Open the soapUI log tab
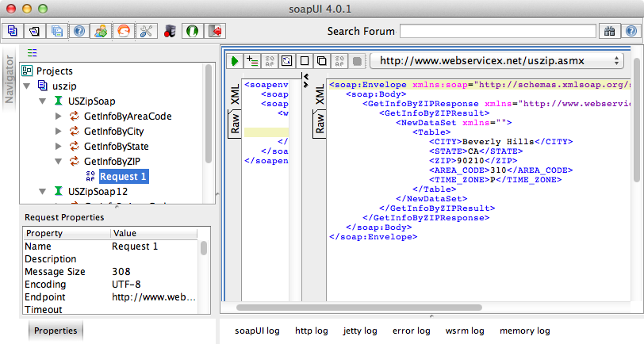 tap(257, 331)
